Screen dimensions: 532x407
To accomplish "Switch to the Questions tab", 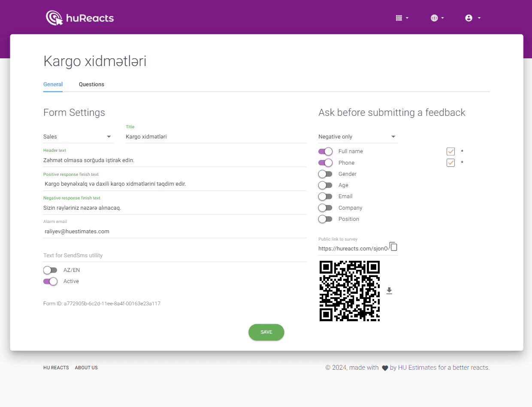I will [91, 84].
